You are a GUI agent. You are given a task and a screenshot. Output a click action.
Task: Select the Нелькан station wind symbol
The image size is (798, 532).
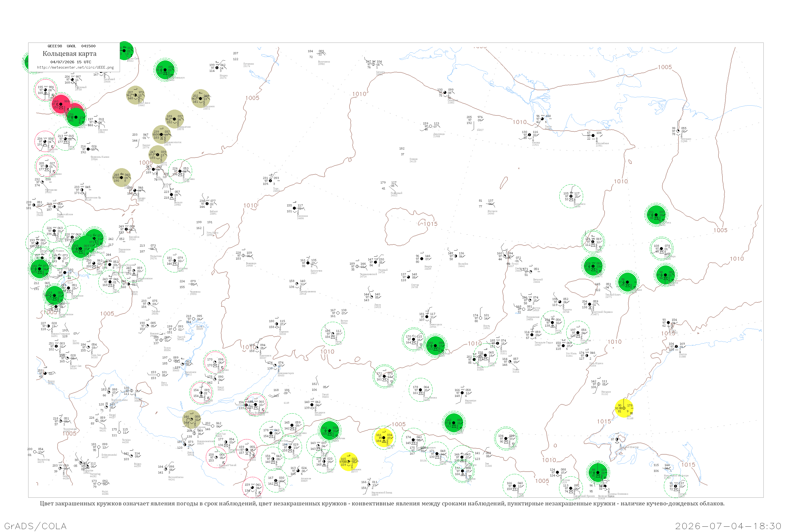(599, 384)
